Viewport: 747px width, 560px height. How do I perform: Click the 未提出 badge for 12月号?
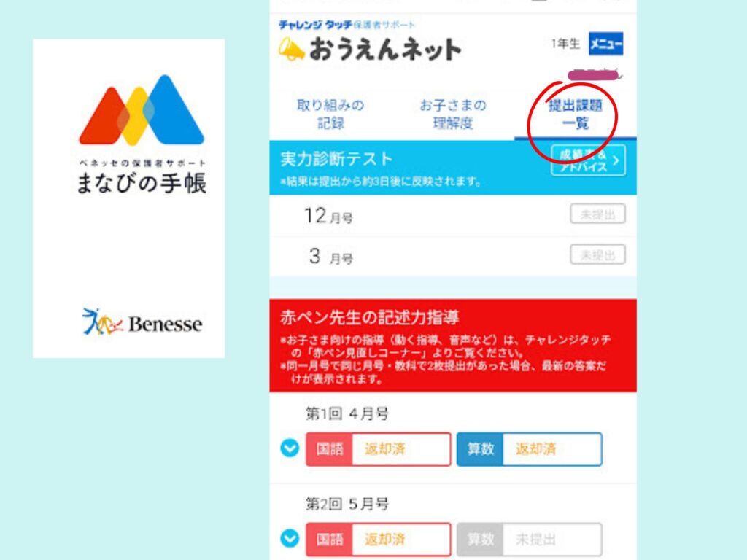597,213
